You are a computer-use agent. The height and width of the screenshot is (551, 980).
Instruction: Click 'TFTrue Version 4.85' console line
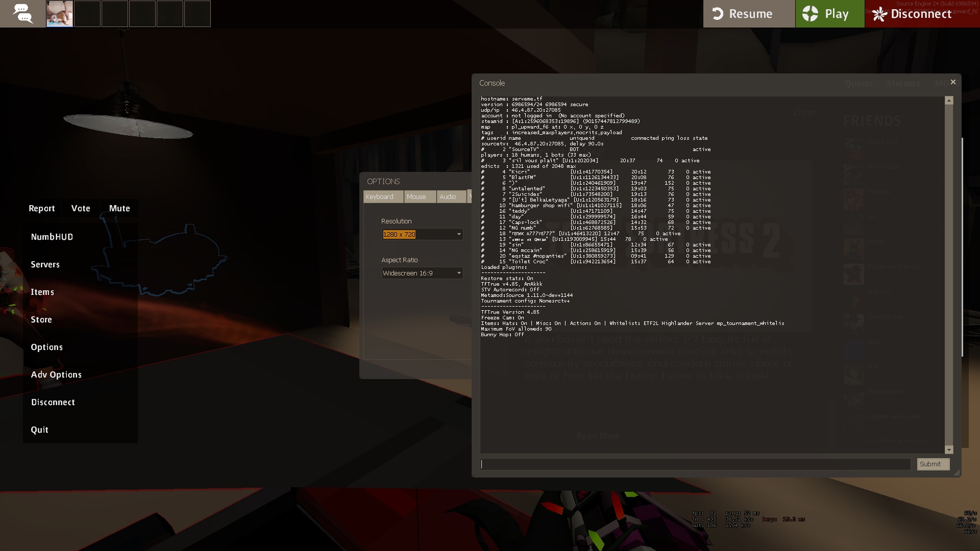[510, 312]
